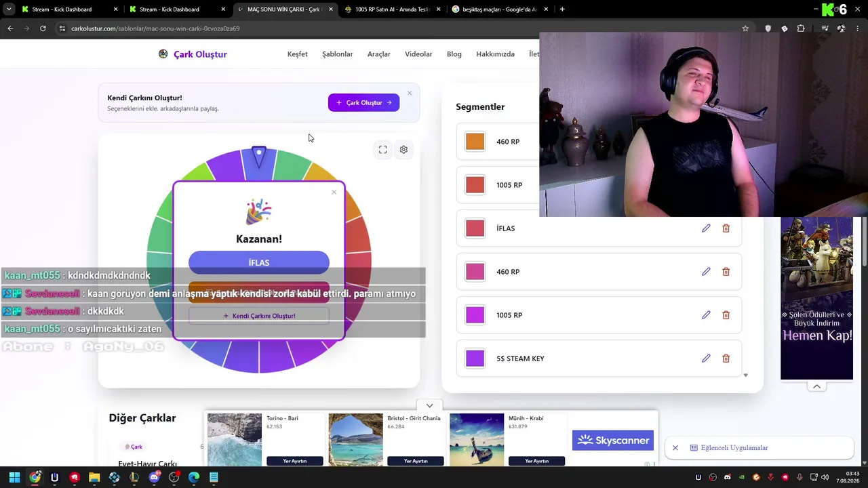Open File Explorer from the taskbar
The image size is (868, 488).
94,477
